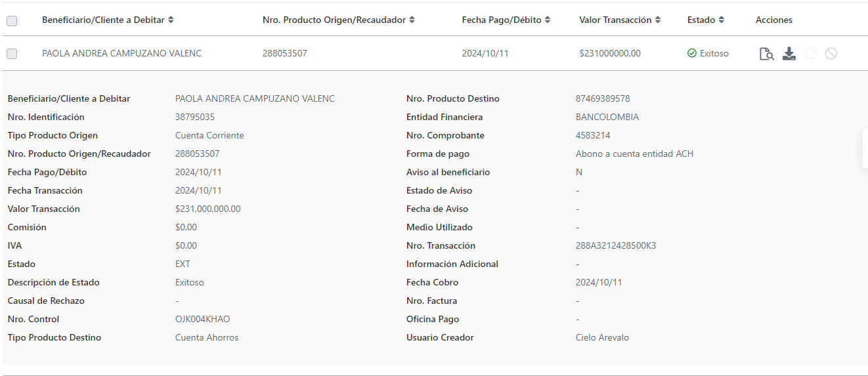Click the disabled refresh/retry icon

(x=810, y=54)
